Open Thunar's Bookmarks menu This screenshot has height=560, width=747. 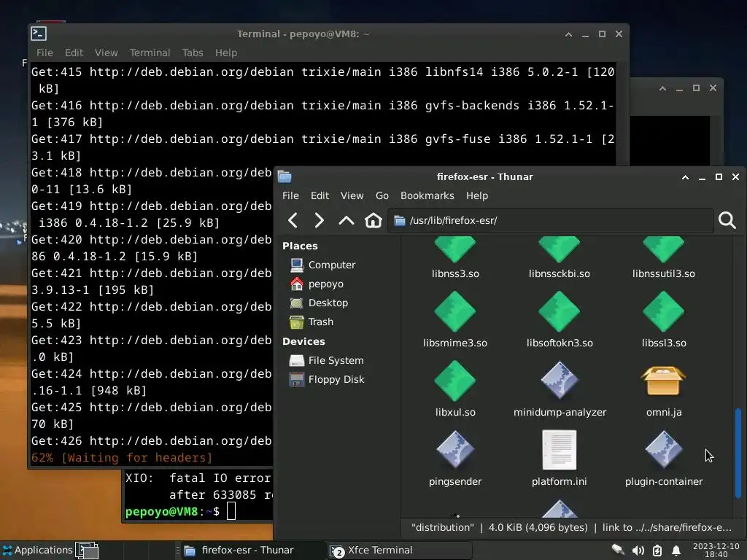tap(427, 195)
